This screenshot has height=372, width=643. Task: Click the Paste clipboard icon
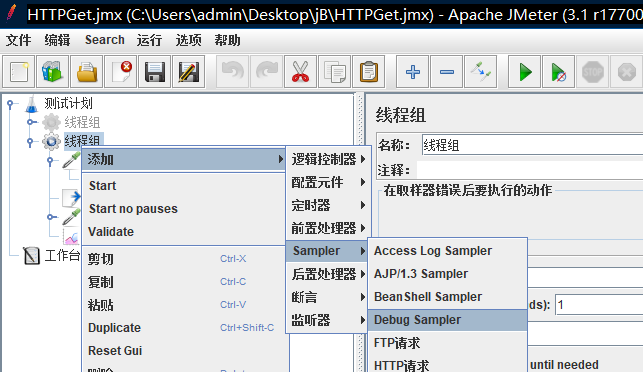pyautogui.click(x=369, y=72)
